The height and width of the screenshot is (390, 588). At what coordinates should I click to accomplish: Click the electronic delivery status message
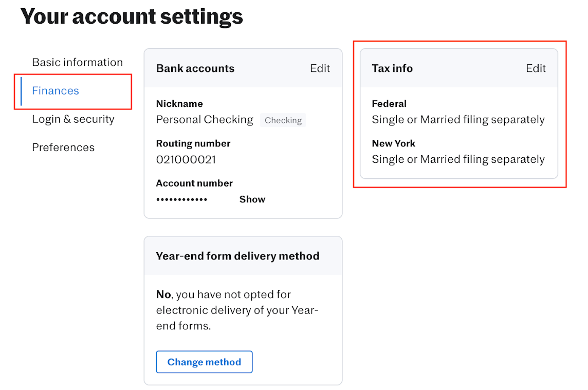click(x=236, y=310)
